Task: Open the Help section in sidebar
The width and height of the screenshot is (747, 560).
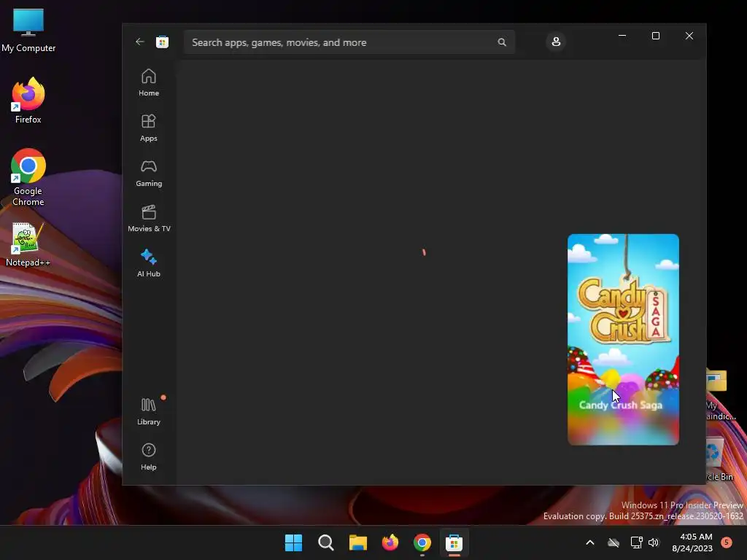Action: point(149,457)
